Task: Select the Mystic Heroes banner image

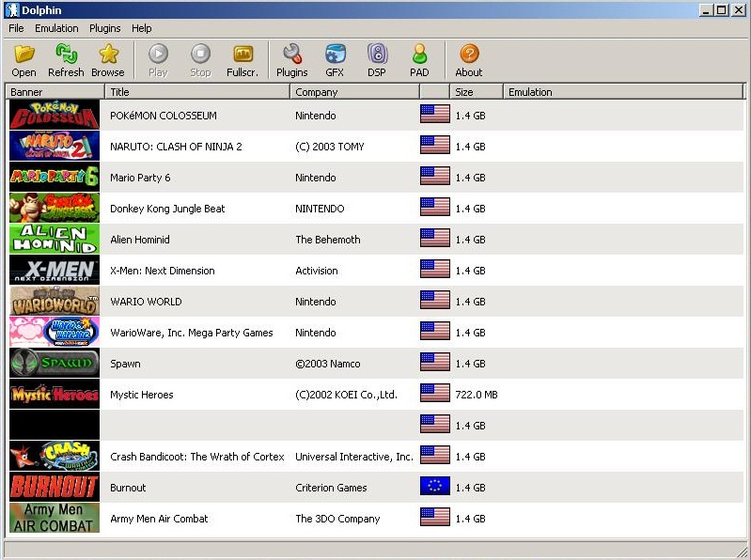Action: click(55, 395)
